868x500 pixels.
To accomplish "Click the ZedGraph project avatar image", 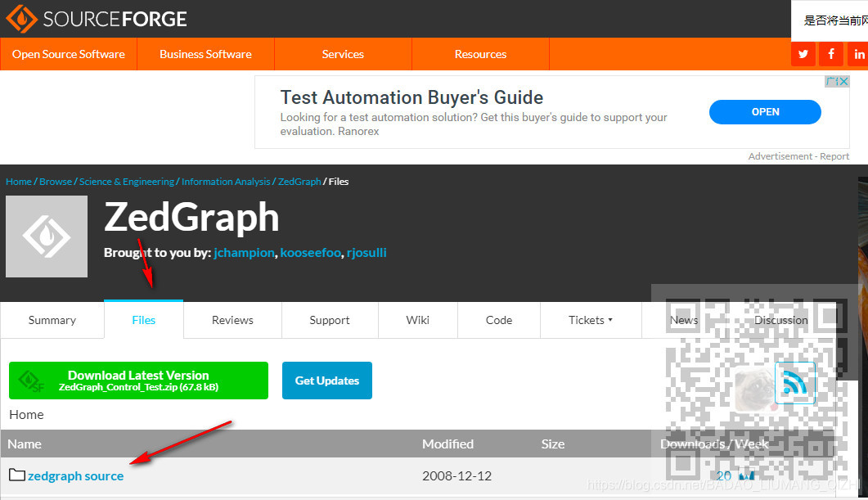I will [x=46, y=236].
